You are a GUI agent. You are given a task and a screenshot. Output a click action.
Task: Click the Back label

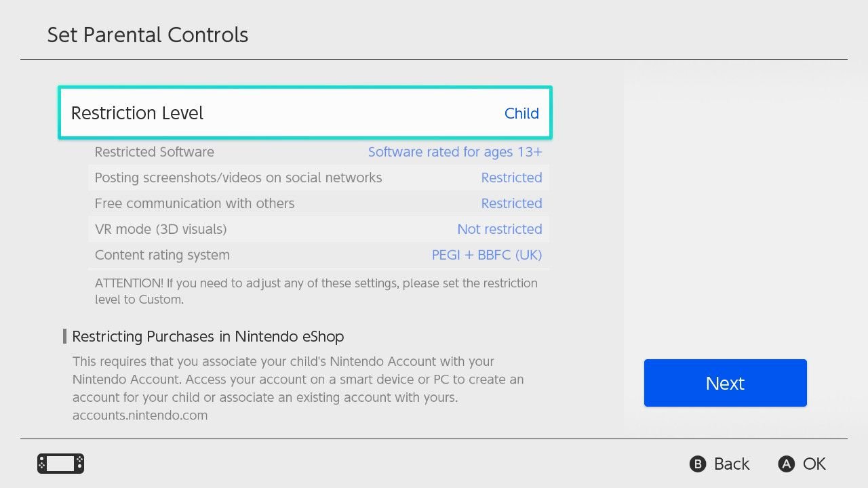[x=731, y=464]
